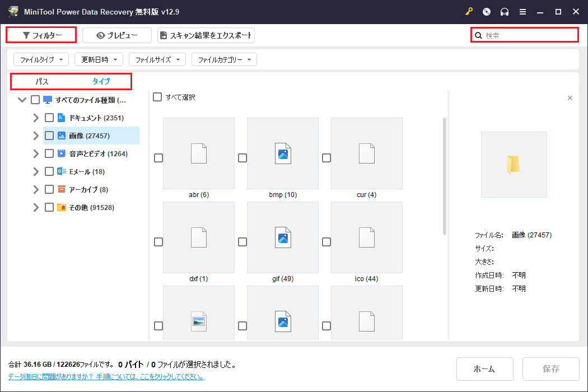Click the monitor icon for all file types
The image size is (588, 392).
click(x=47, y=100)
